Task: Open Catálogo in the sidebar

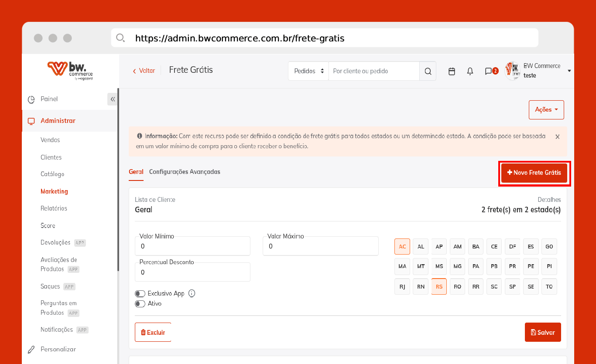Action: tap(52, 174)
